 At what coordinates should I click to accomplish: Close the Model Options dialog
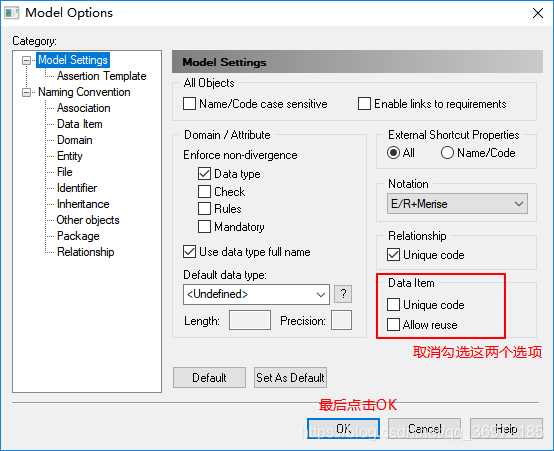coord(538,13)
